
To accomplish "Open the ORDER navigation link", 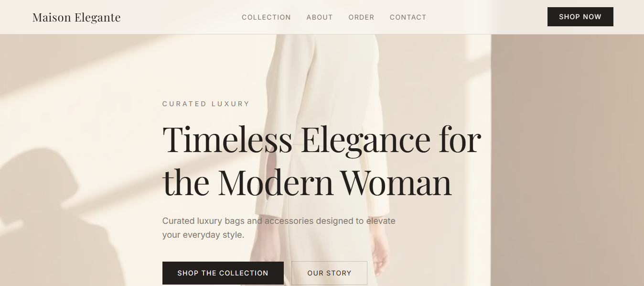I will (361, 17).
